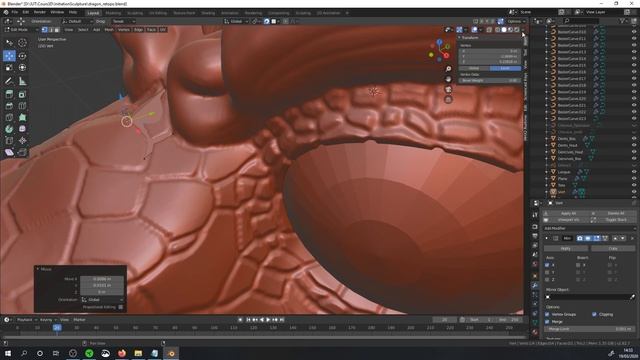Enable face select mode
640x360 pixels.
(x=57, y=30)
